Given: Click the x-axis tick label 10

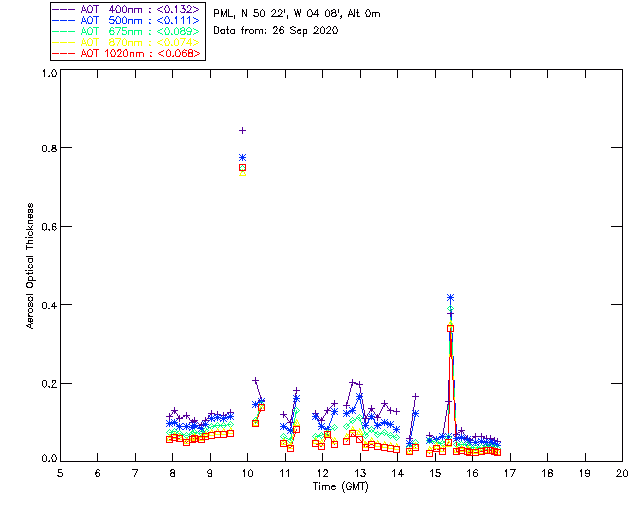Looking at the screenshot, I should (247, 473).
